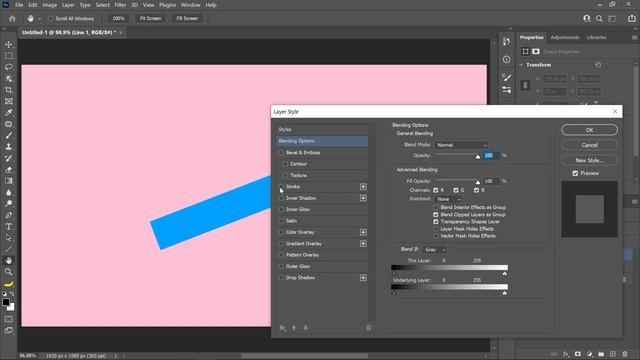Select the Zoom tool in toolbar
This screenshot has height=360, width=640.
coord(9,272)
